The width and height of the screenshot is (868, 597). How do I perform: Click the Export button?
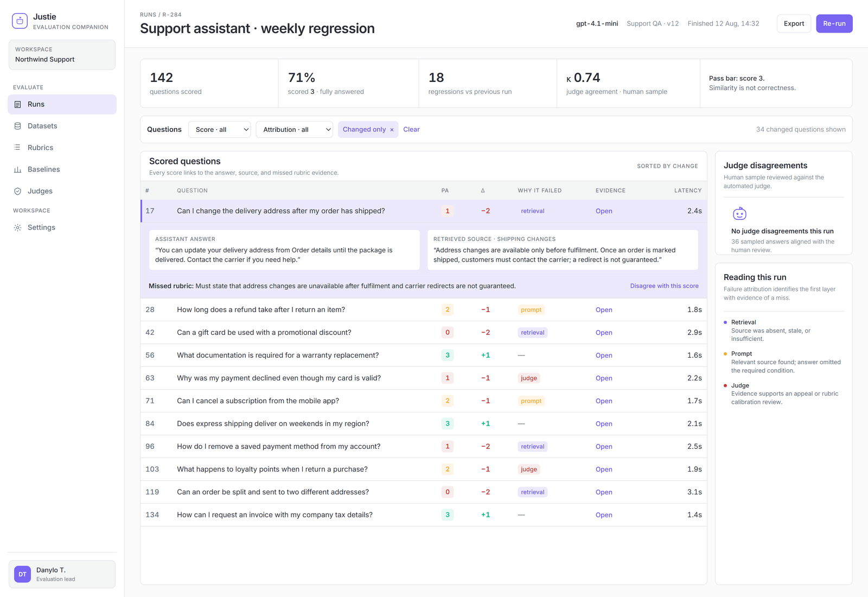pos(794,23)
